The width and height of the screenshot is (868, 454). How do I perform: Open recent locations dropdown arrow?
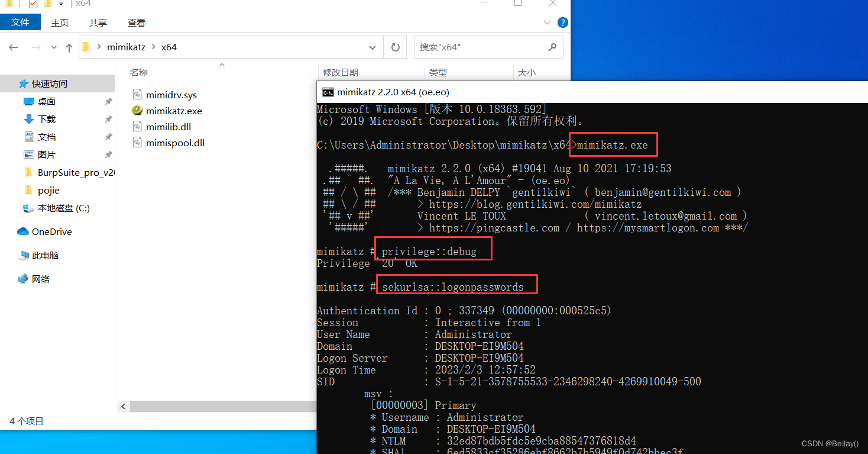(54, 47)
